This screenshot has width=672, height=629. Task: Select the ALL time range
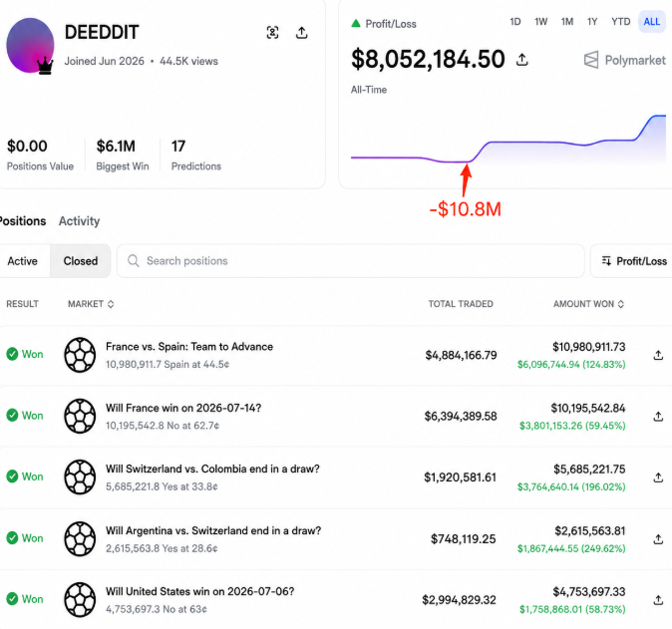click(x=652, y=22)
